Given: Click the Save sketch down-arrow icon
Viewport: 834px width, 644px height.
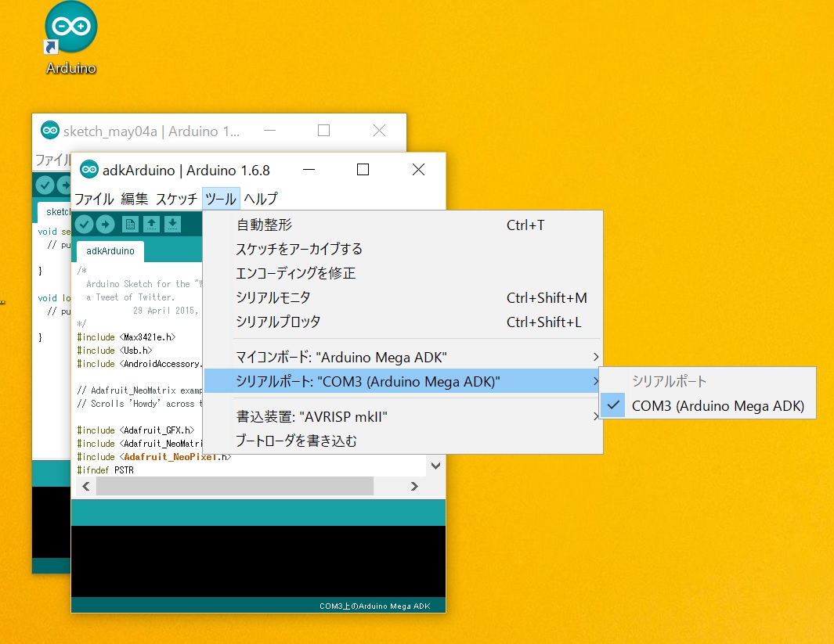Looking at the screenshot, I should 172,225.
